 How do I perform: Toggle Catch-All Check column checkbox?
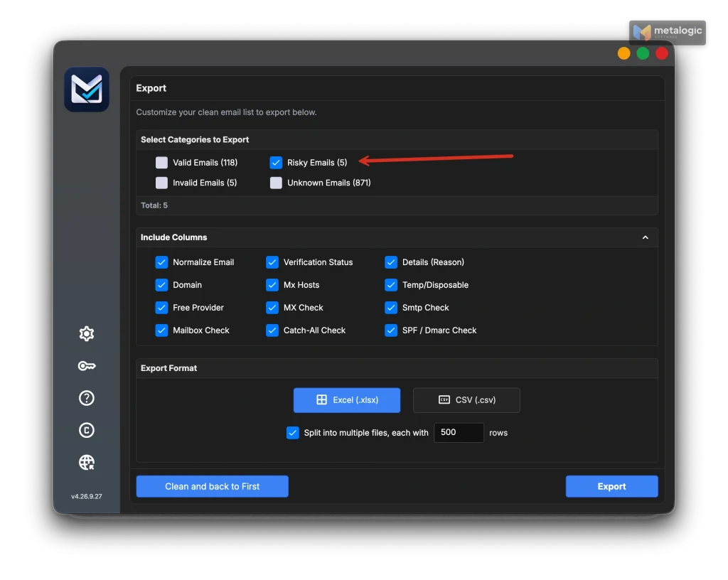(x=272, y=331)
